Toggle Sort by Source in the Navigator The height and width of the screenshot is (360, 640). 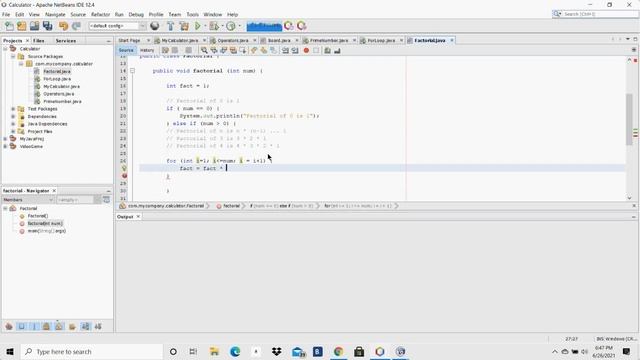click(98, 327)
